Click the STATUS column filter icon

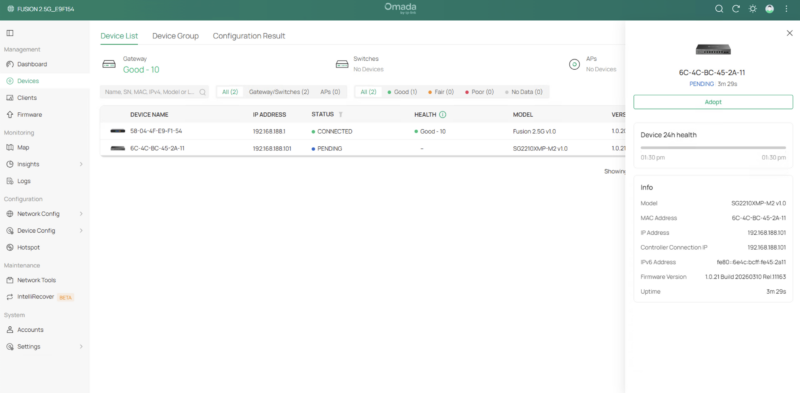pyautogui.click(x=341, y=115)
